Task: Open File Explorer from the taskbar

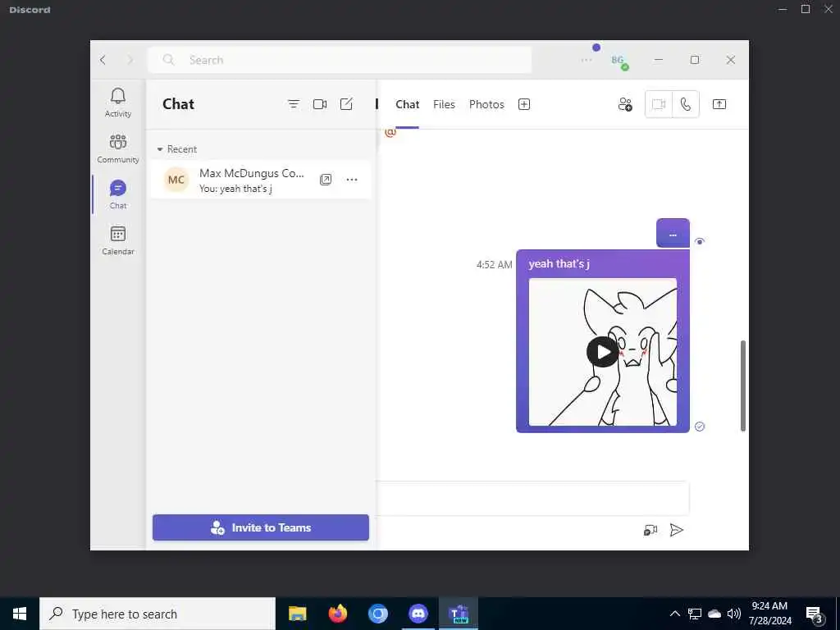Action: pyautogui.click(x=297, y=614)
